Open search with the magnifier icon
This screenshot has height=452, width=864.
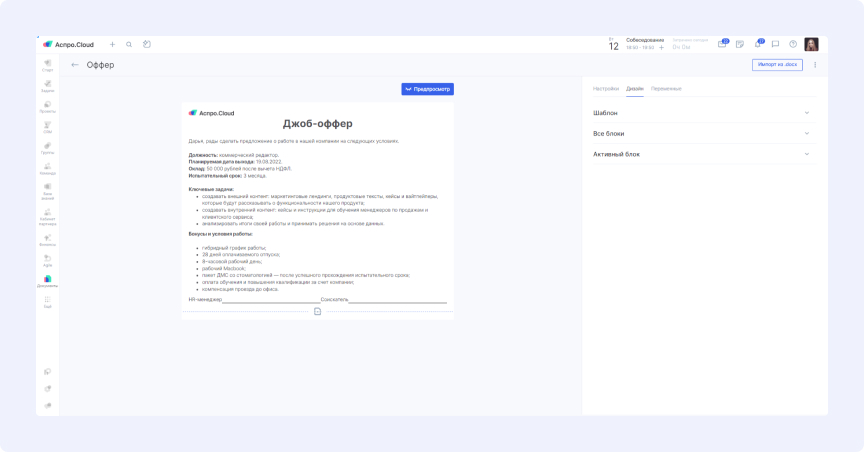coord(129,45)
